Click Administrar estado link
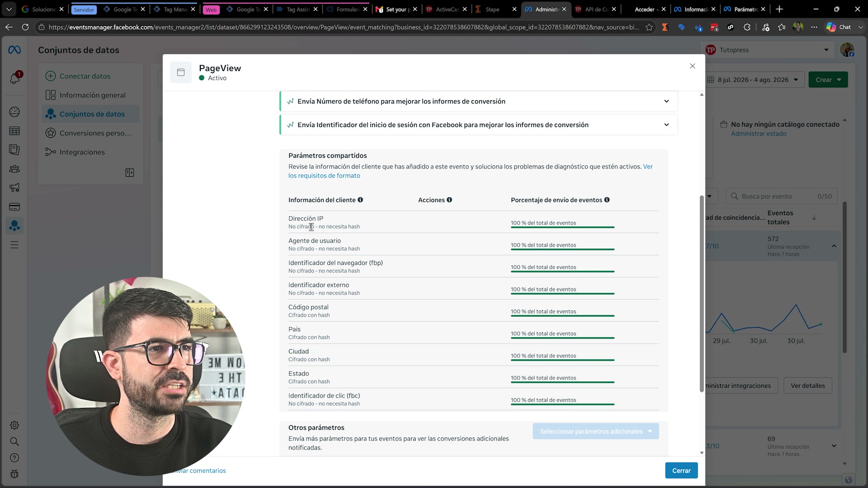This screenshot has width=868, height=488. coord(759,134)
